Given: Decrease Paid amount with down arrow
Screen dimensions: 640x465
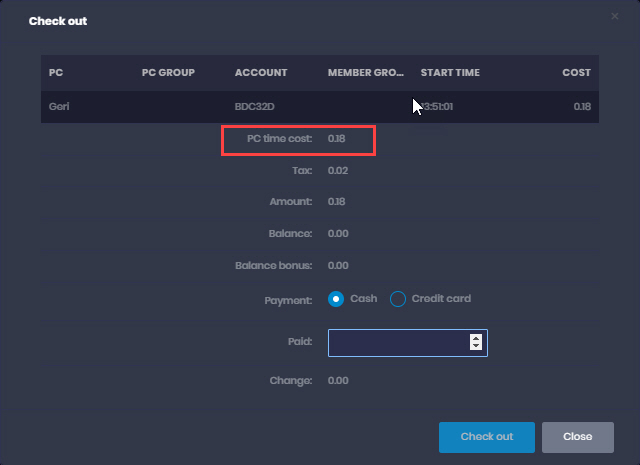Looking at the screenshot, I should pos(476,348).
